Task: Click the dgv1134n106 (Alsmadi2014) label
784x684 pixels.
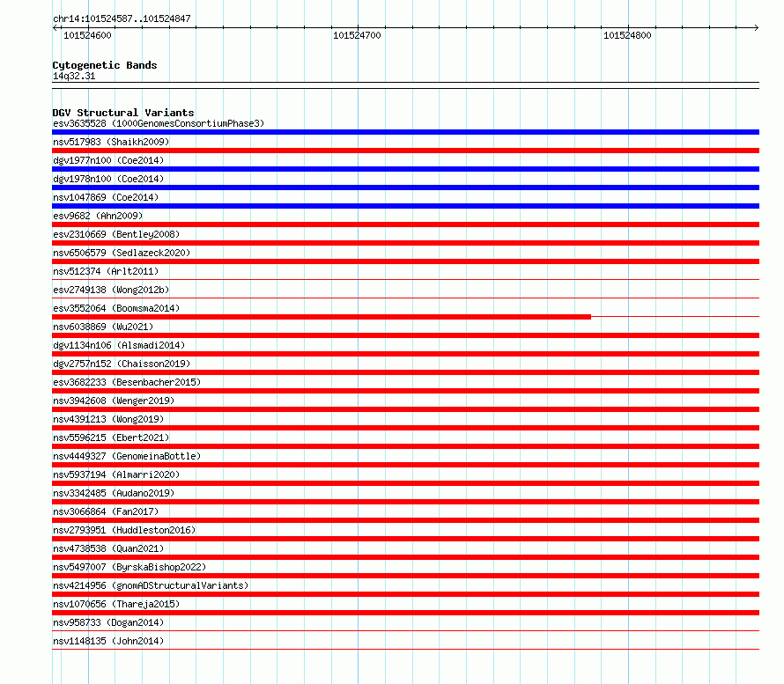Action: pyautogui.click(x=119, y=345)
